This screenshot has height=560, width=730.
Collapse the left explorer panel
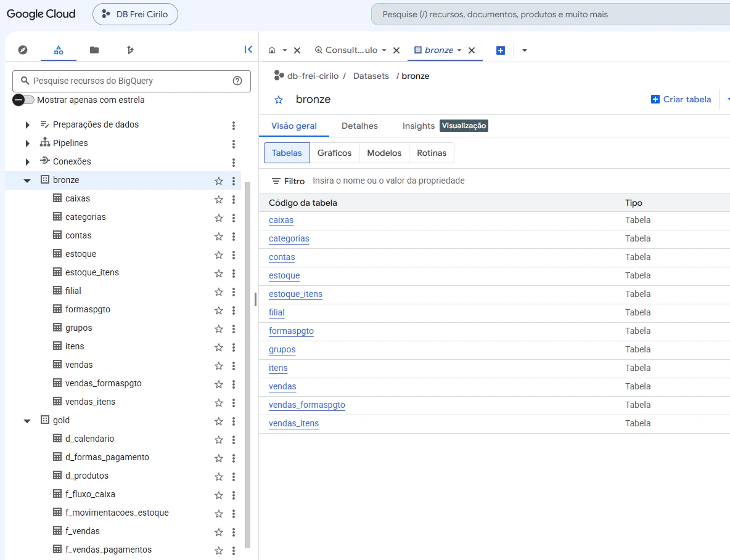coord(248,49)
